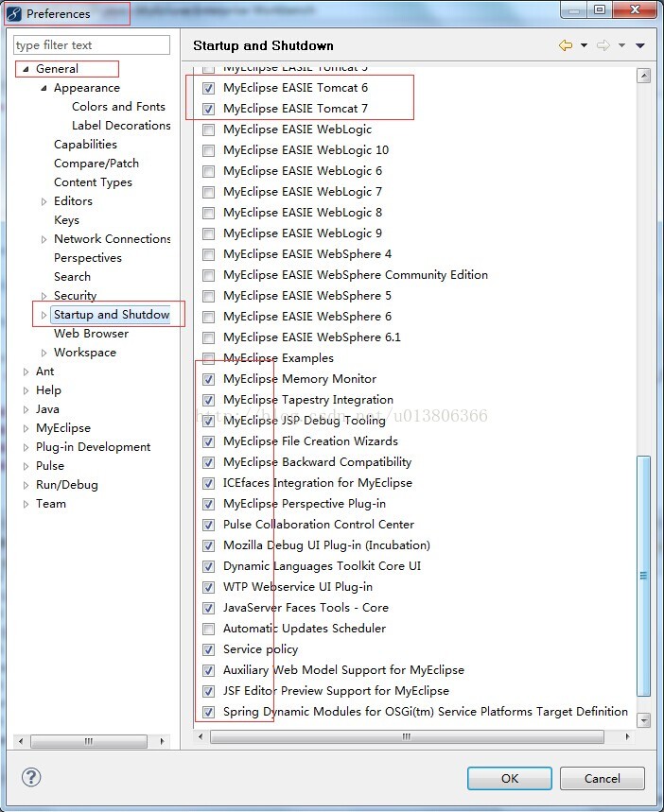This screenshot has height=812, width=664.
Task: Open the forward history dropdown arrow
Action: point(621,45)
